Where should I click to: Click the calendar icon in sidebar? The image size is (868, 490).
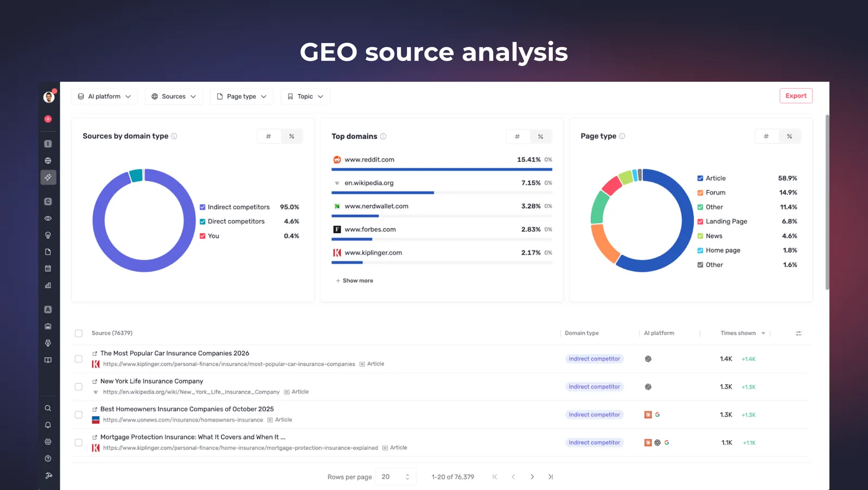[x=48, y=268]
